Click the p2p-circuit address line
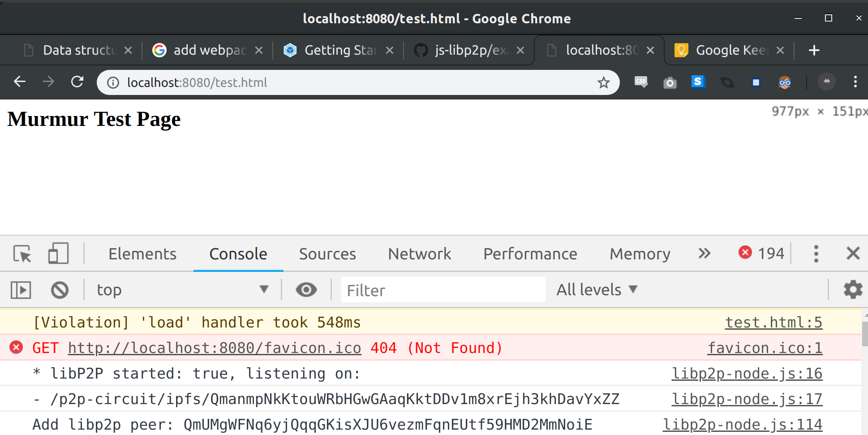Viewport: 868px width, 435px height. pos(326,399)
